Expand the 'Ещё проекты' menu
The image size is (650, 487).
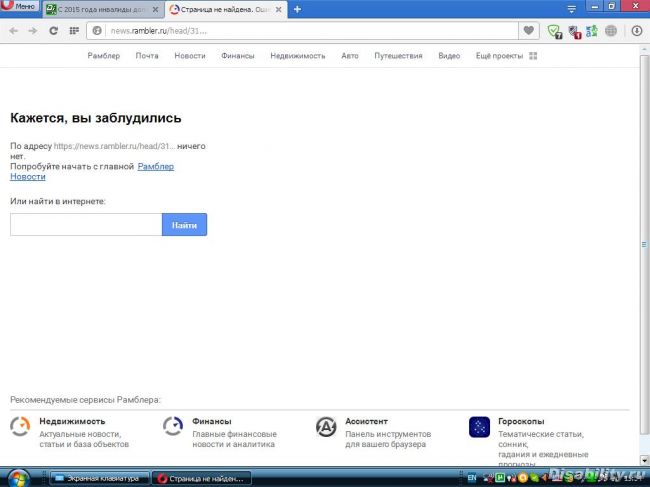506,56
